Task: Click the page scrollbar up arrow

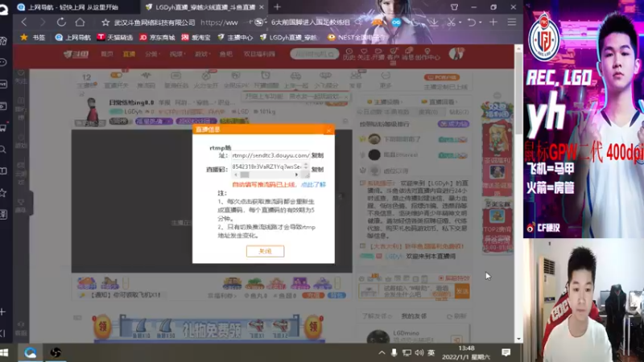Action: tap(518, 48)
